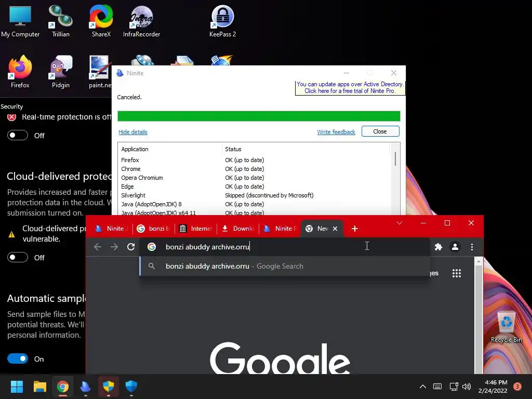Open blue shield taskbar icon
Image resolution: width=532 pixels, height=399 pixels.
coord(131,387)
